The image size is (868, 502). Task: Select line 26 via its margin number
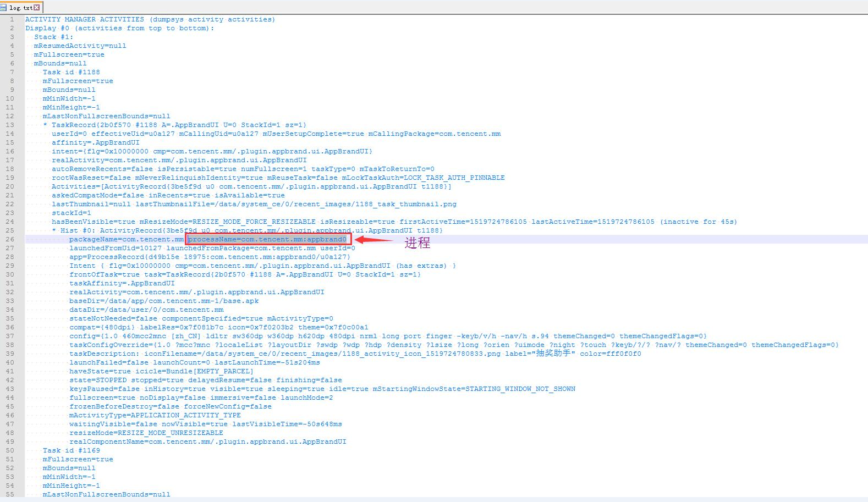tap(10, 239)
